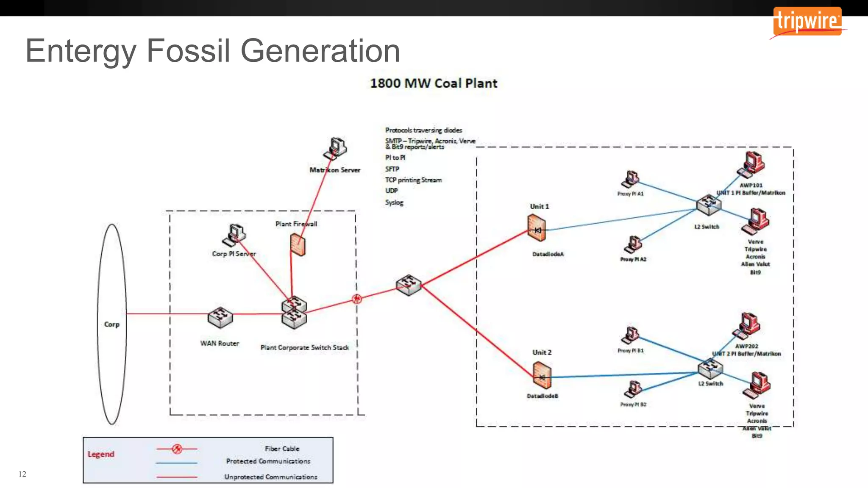Image resolution: width=868 pixels, height=488 pixels.
Task: Click the Proxy PI A1 computer icon
Action: (x=631, y=179)
